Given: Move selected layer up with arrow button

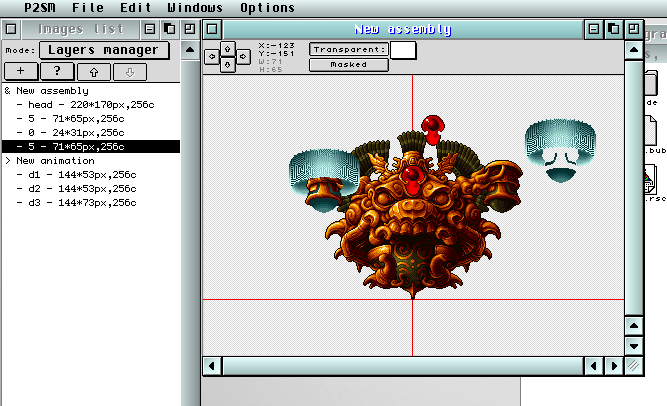Looking at the screenshot, I should (94, 71).
